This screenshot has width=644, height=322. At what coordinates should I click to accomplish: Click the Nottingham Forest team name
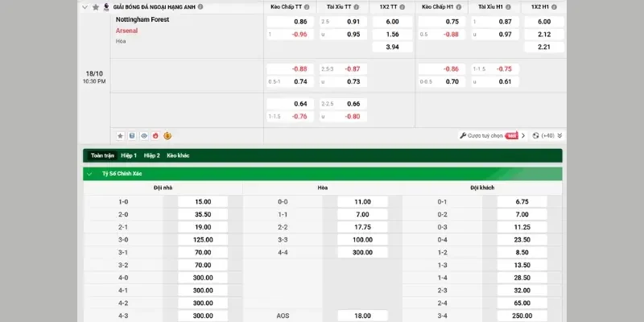click(x=142, y=19)
